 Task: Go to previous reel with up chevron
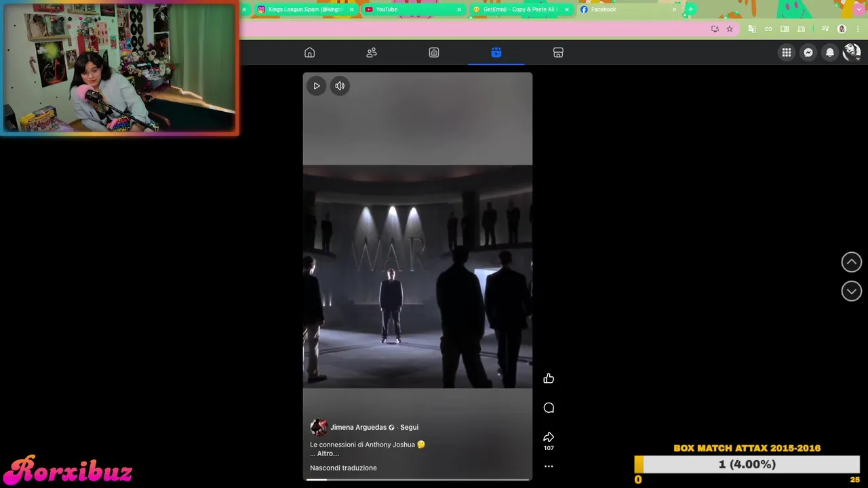click(852, 262)
